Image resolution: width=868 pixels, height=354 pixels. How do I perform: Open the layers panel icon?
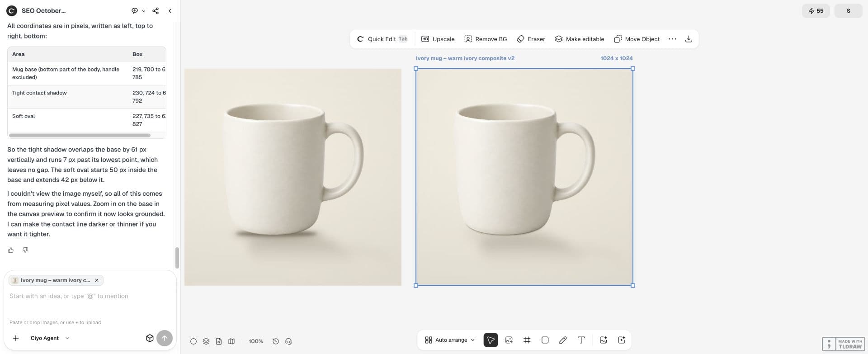coord(206,341)
